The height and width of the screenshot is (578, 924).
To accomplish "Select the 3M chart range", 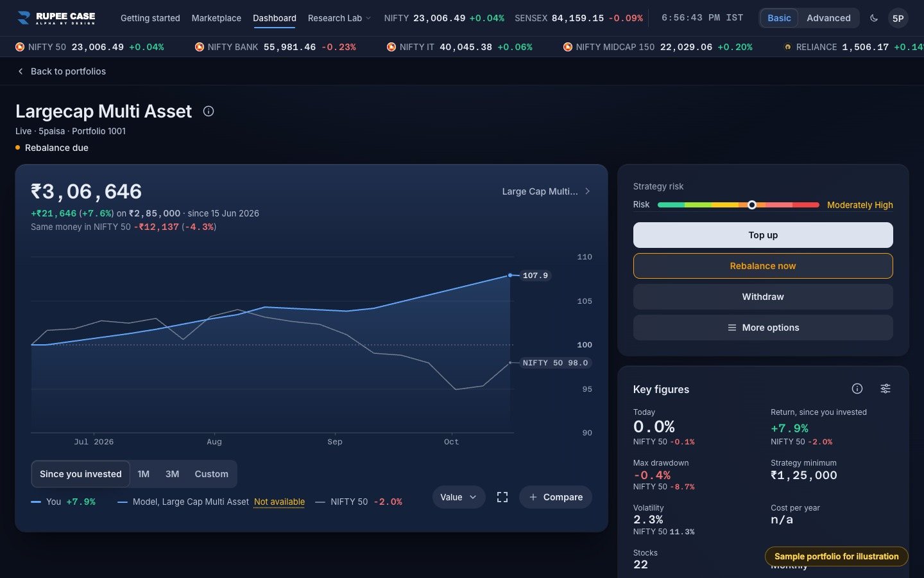I will click(x=172, y=474).
